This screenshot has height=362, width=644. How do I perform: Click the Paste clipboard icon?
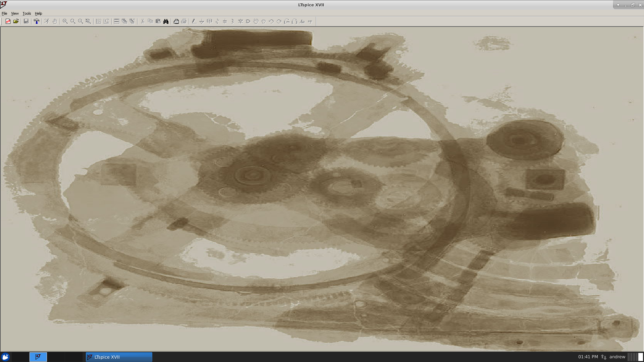click(x=158, y=21)
